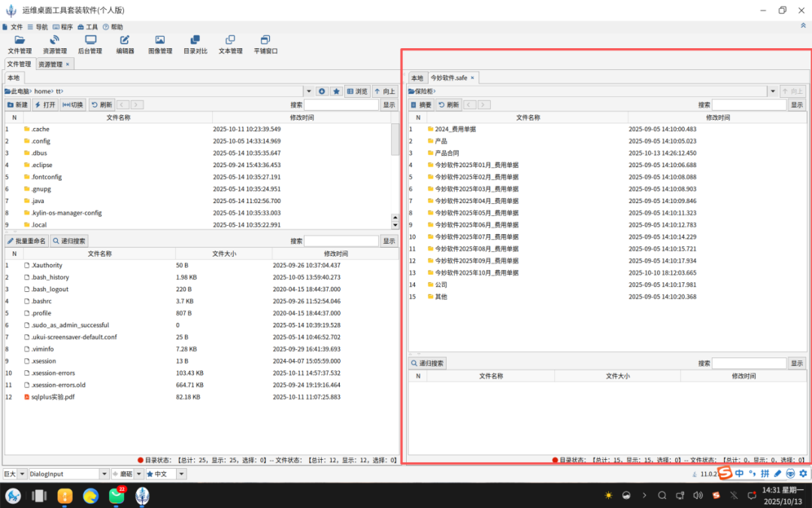Screen dimensions: 812x508
Task: Focus the left directory 搜索 field
Action: pyautogui.click(x=341, y=105)
